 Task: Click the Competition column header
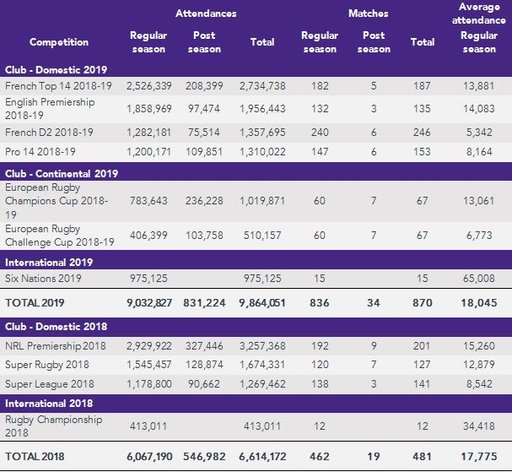click(x=59, y=42)
